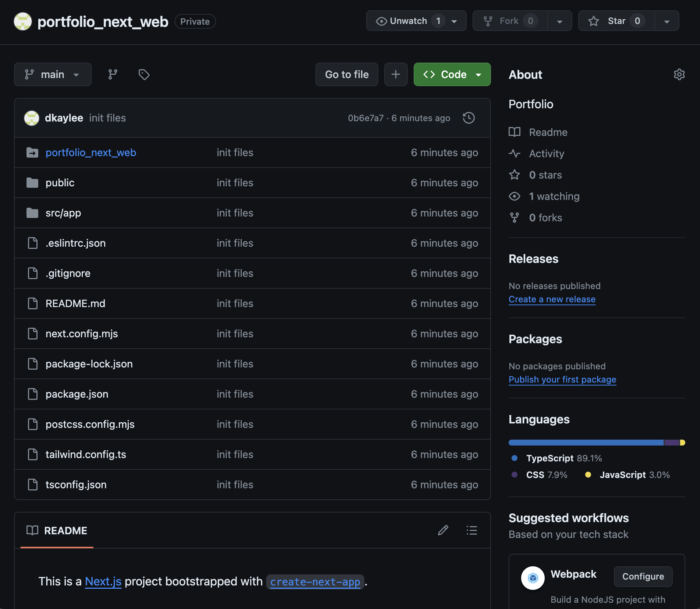Click the Fork button
This screenshot has height=609, width=700.
click(510, 21)
